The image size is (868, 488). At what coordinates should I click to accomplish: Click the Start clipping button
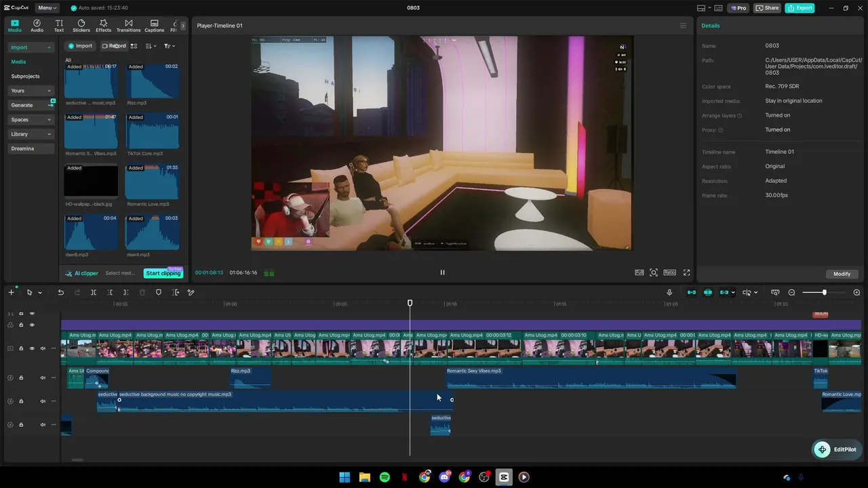coord(163,273)
